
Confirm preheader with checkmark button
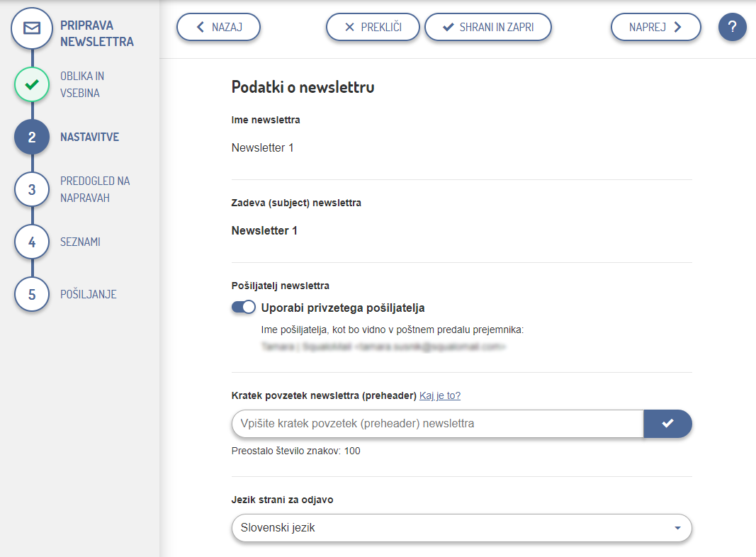tap(667, 424)
